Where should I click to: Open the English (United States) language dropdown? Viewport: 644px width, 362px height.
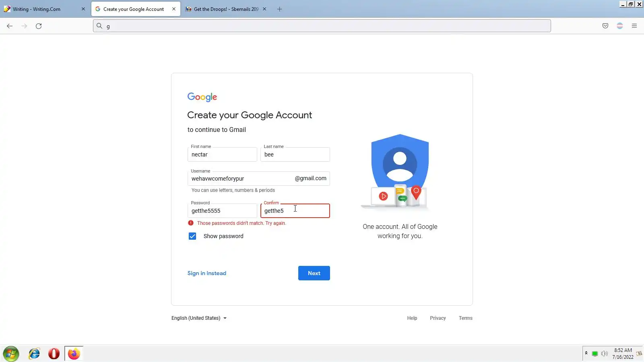point(199,318)
